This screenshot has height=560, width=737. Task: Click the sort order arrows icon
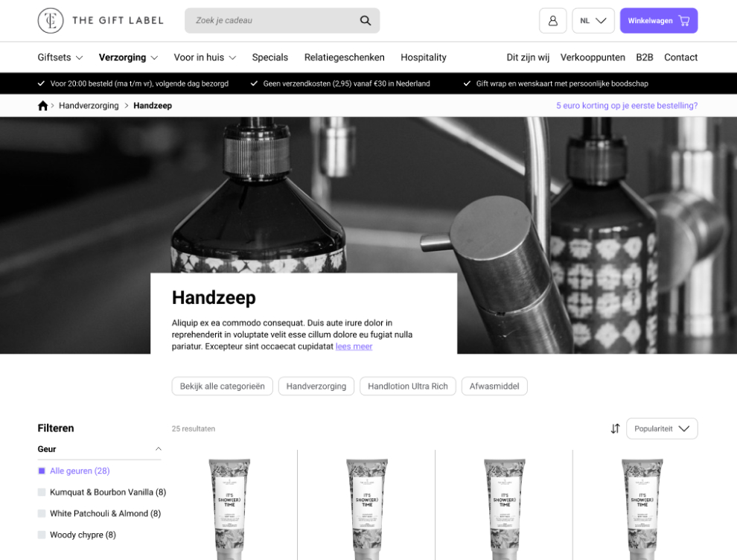[615, 429]
